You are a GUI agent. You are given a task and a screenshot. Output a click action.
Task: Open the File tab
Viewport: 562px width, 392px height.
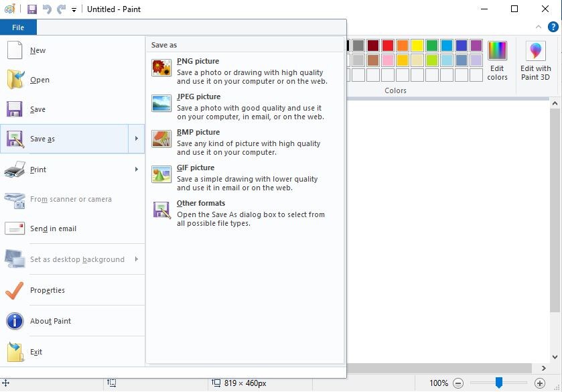point(18,27)
